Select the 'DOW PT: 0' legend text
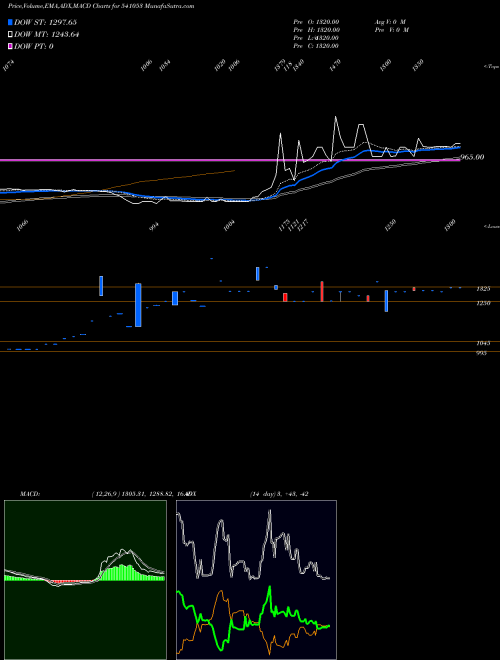500x660 pixels. coord(33,46)
